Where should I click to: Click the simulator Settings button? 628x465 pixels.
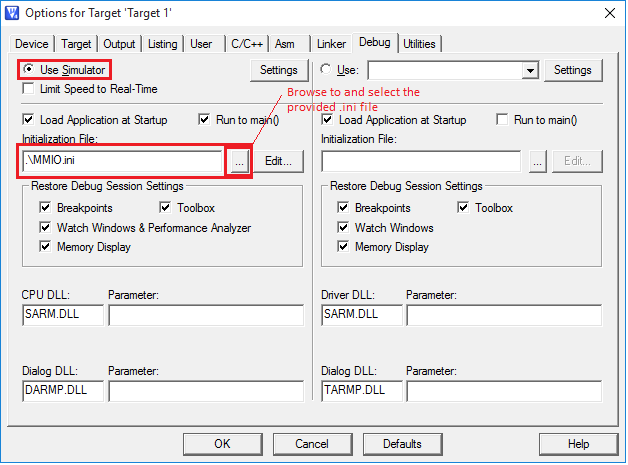pyautogui.click(x=278, y=70)
